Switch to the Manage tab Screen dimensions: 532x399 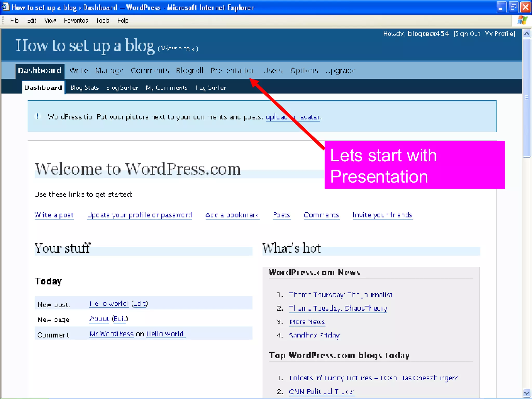coord(109,71)
